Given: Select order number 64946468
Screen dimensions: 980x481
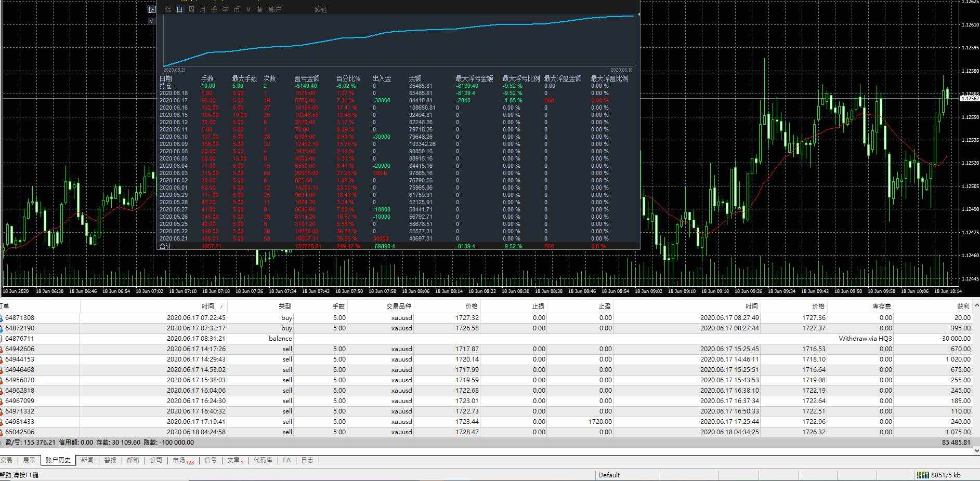Looking at the screenshot, I should (20, 370).
